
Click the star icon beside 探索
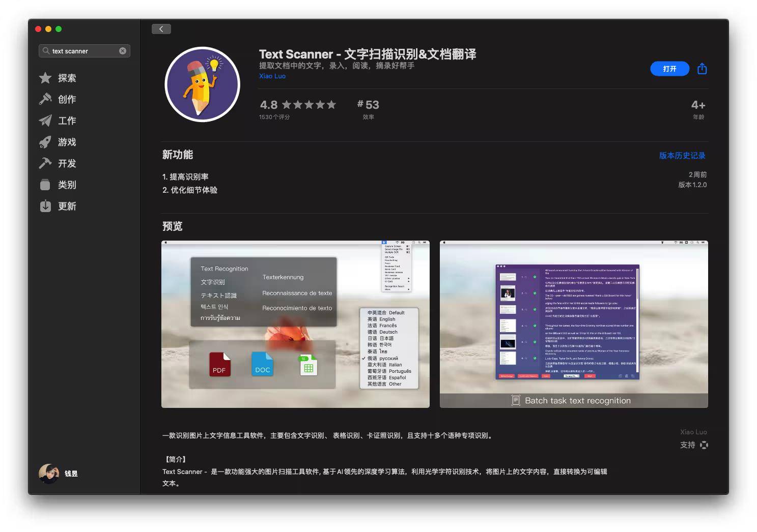click(45, 78)
